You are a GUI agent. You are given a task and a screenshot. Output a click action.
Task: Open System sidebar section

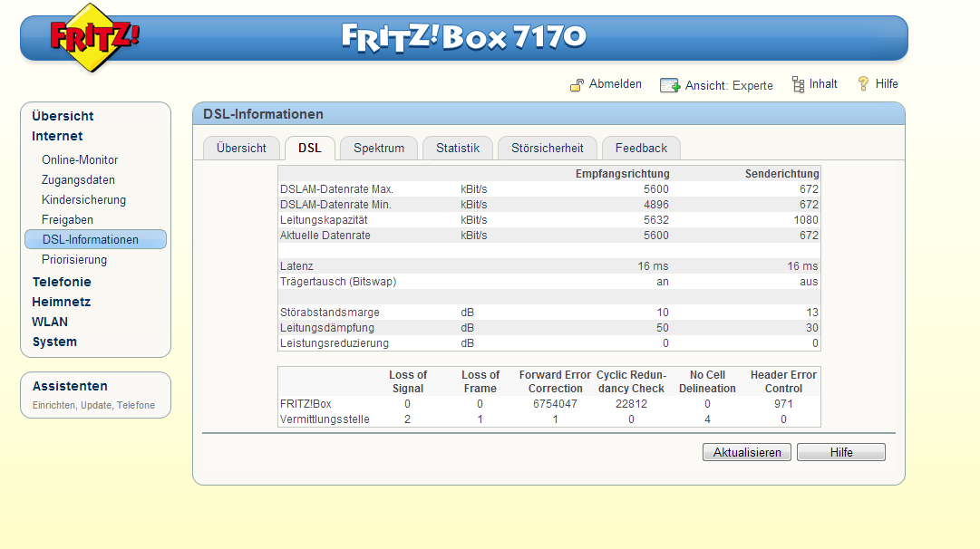pos(54,342)
